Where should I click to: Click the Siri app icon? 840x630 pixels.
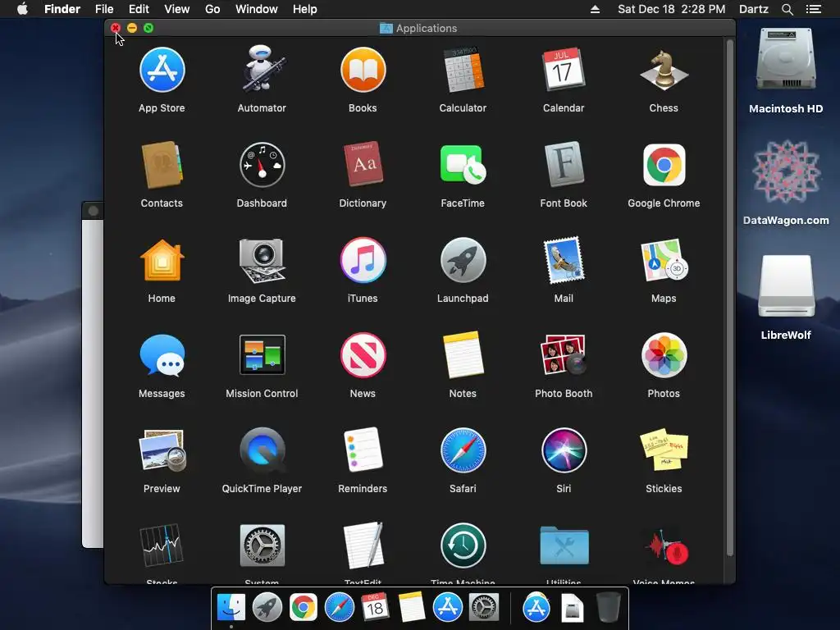pos(564,450)
